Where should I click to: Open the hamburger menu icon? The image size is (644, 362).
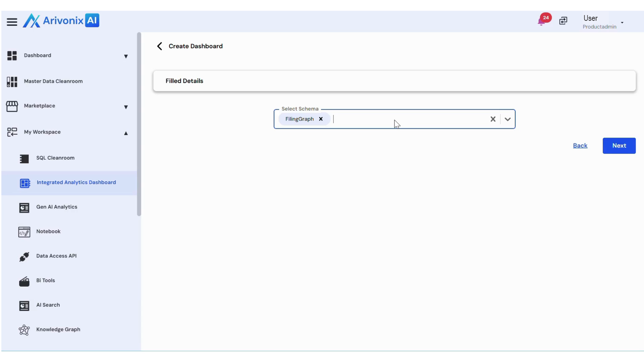[12, 22]
